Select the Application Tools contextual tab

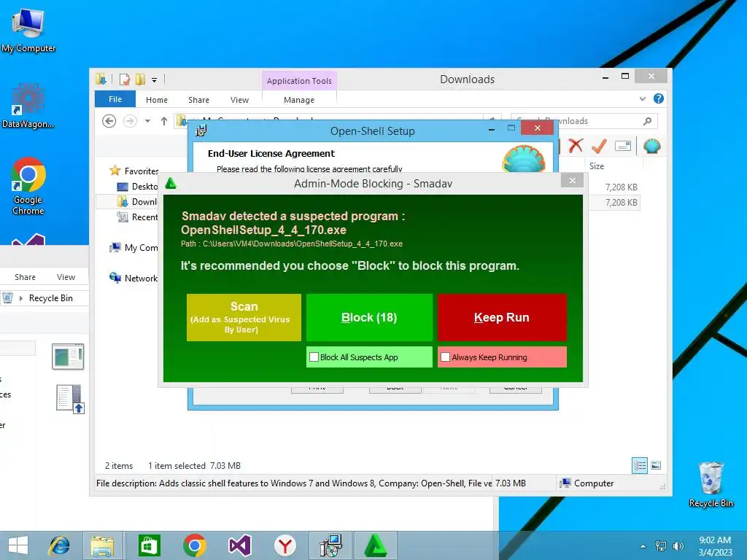point(299,81)
